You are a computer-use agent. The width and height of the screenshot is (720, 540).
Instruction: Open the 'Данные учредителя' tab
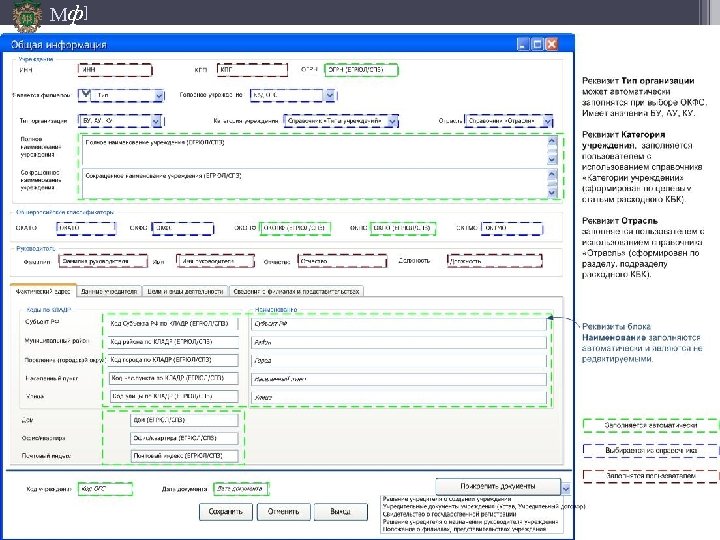click(109, 291)
